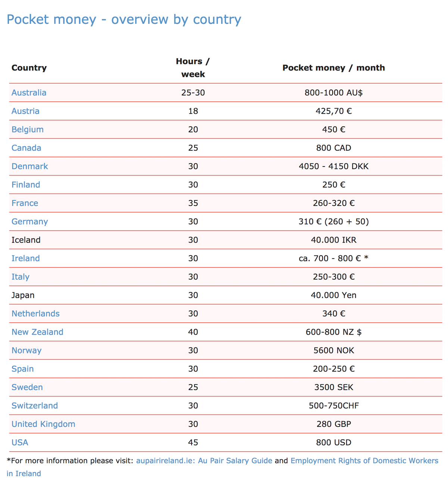Open Employment Rights of Domestic Workers link
This screenshot has height=496, width=448.
pyautogui.click(x=364, y=461)
